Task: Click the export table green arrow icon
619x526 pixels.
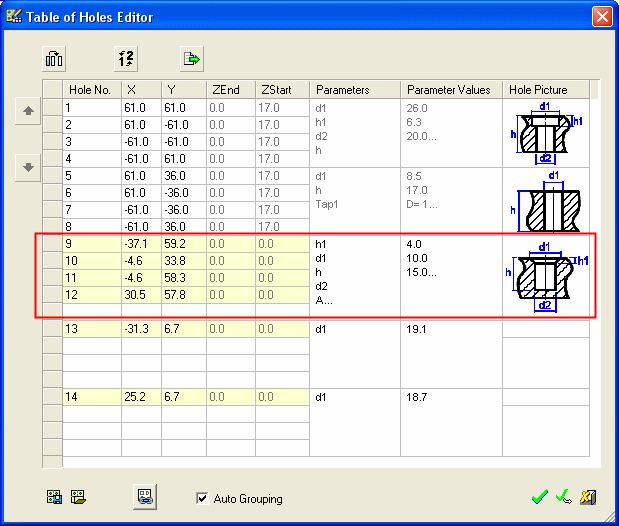Action: [191, 59]
